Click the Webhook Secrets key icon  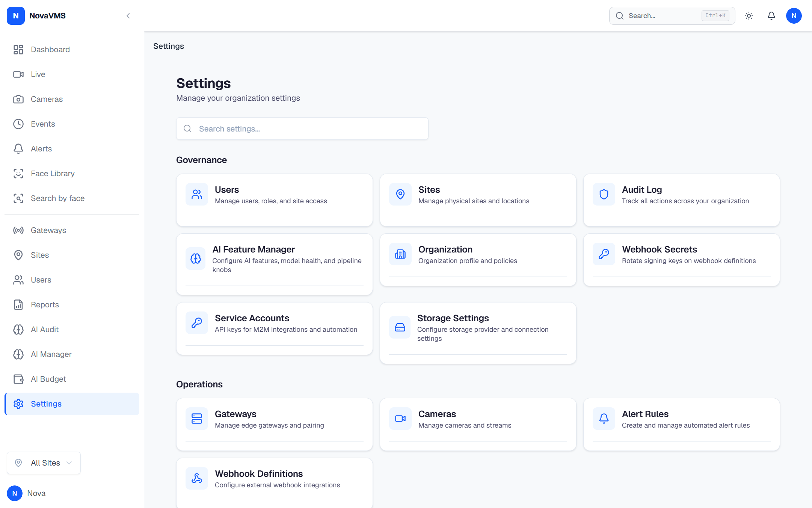[x=604, y=254]
